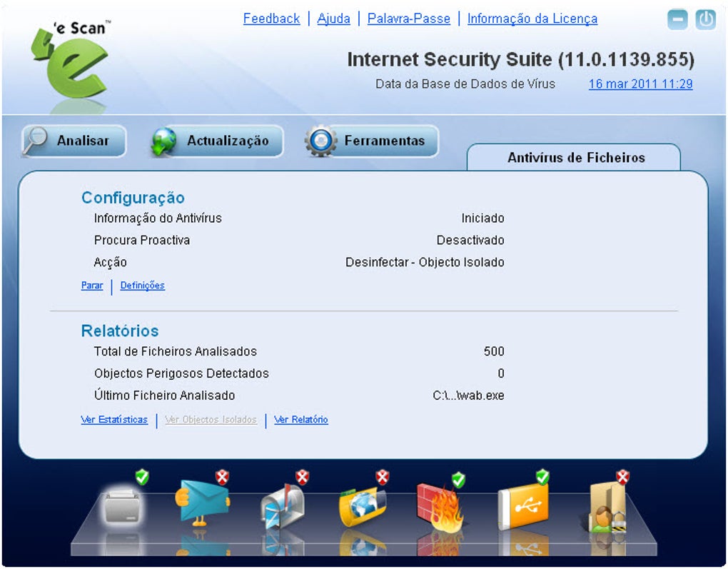This screenshot has width=728, height=569.
Task: Select the USB Endpoint Security icon
Action: tap(522, 507)
